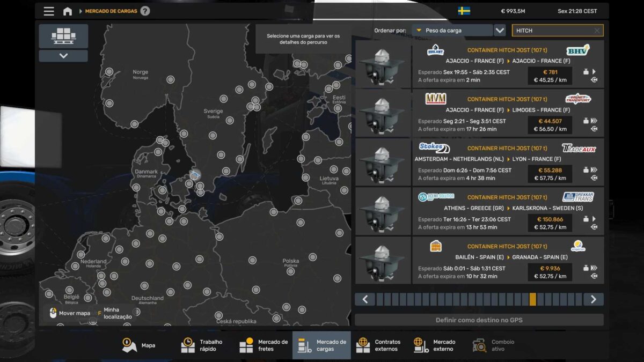The height and width of the screenshot is (362, 644).
Task: Go to next page of cargo list
Action: point(593,299)
